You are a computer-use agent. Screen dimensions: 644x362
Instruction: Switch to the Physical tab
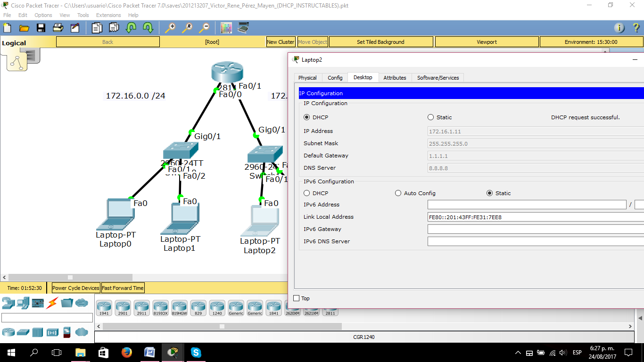(x=307, y=78)
